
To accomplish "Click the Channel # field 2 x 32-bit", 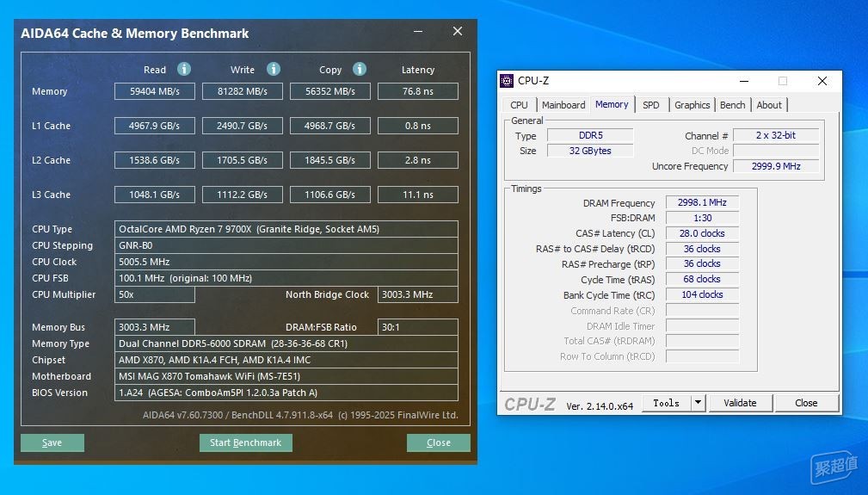I will pos(776,135).
